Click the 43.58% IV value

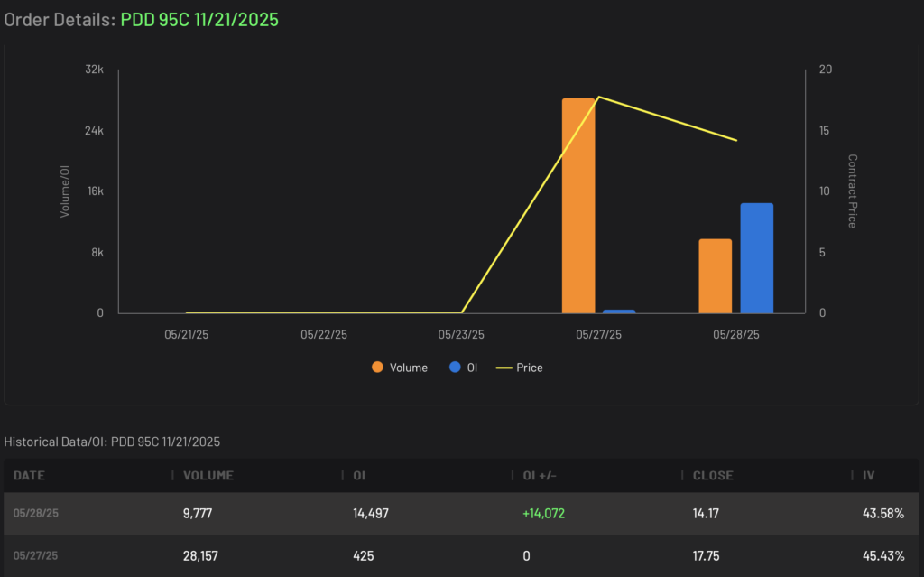(882, 513)
